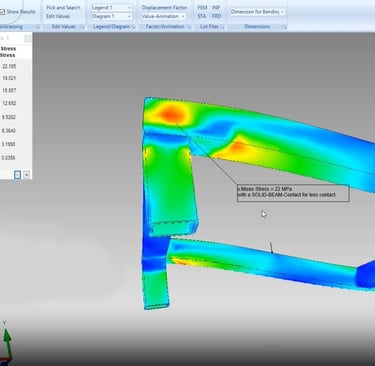375x366 pixels.
Task: Click the minus button below the legend
Action: click(18, 175)
